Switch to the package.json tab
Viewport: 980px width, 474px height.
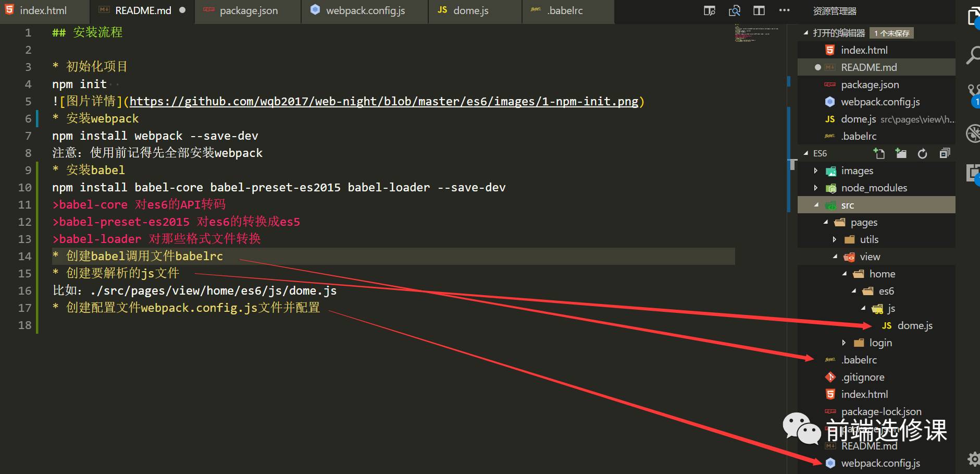pyautogui.click(x=249, y=10)
